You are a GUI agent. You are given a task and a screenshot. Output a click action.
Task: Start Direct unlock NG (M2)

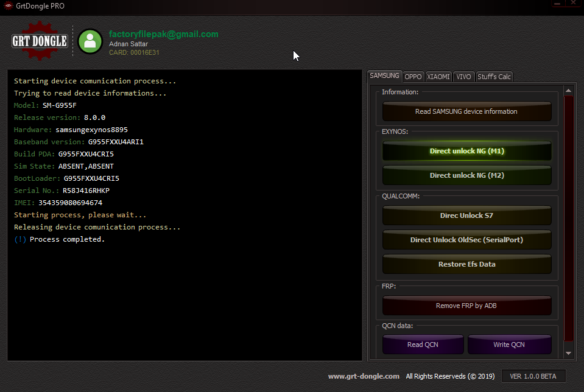(466, 175)
